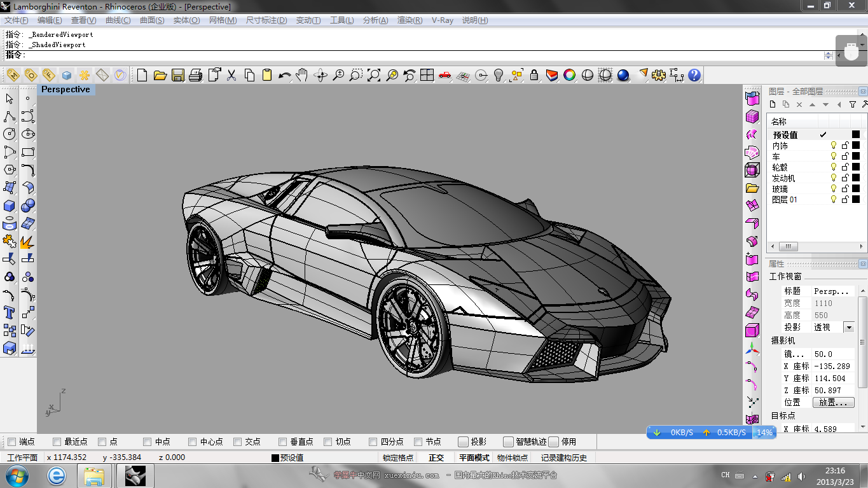
Task: Toggle 物件锁点 in status bar
Action: click(x=513, y=457)
